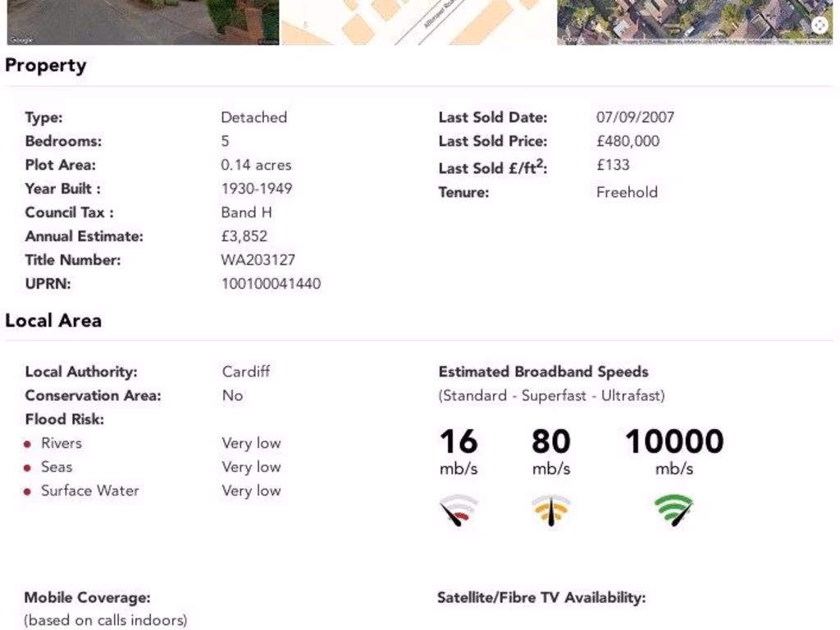Click the red standard broadband speed gauge icon
840x630 pixels.
tap(459, 510)
